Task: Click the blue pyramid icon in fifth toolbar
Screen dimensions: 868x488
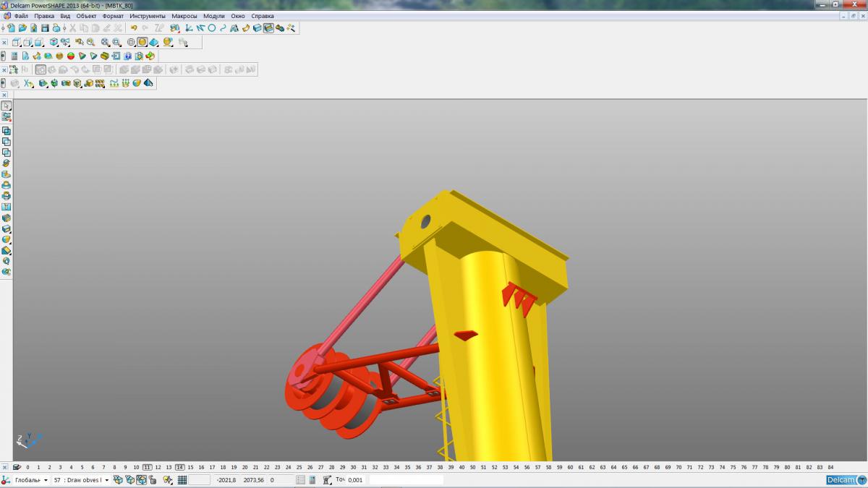Action: (x=148, y=83)
